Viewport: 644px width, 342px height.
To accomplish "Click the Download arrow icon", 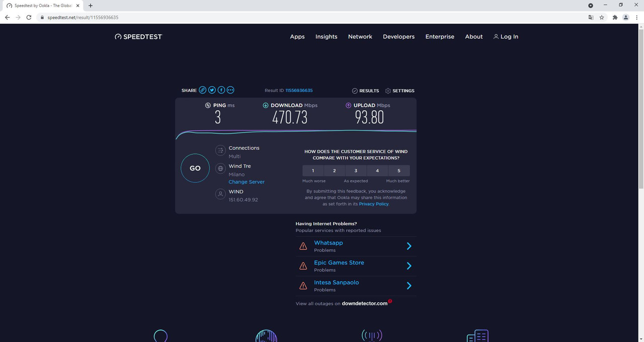I will coord(266,105).
